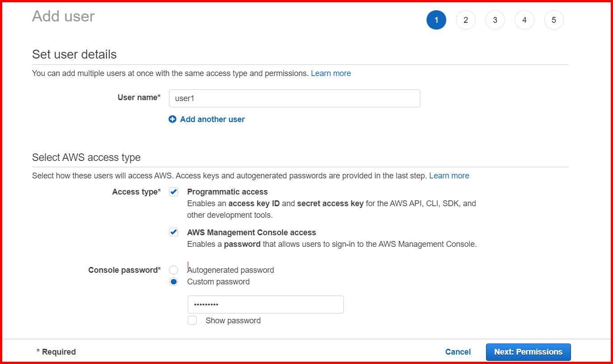Open Learn more about adding multiple users
The height and width of the screenshot is (364, 613).
click(x=331, y=73)
